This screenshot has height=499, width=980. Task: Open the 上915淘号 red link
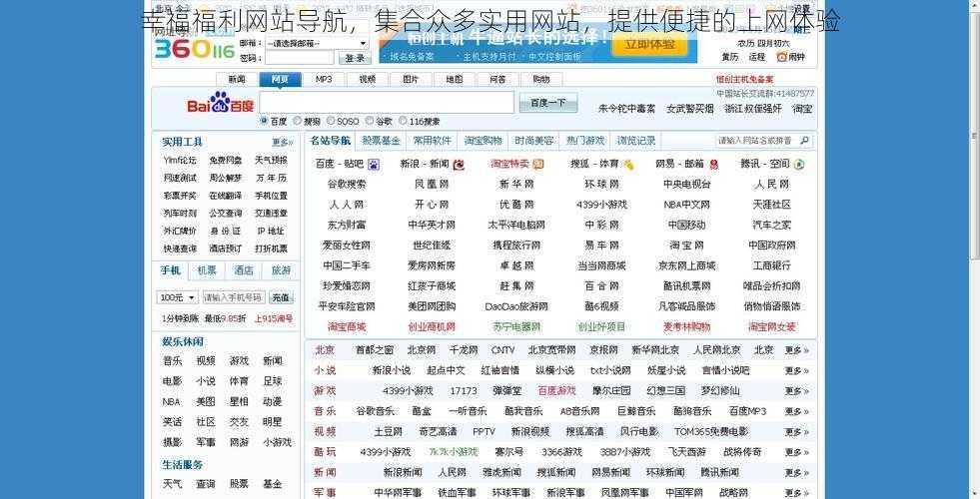pyautogui.click(x=274, y=318)
